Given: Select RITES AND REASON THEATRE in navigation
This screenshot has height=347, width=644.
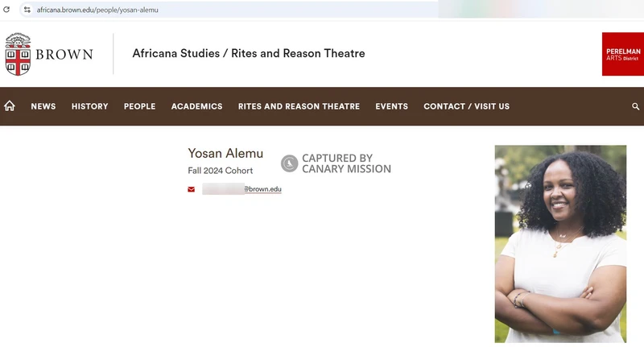Looking at the screenshot, I should point(299,106).
